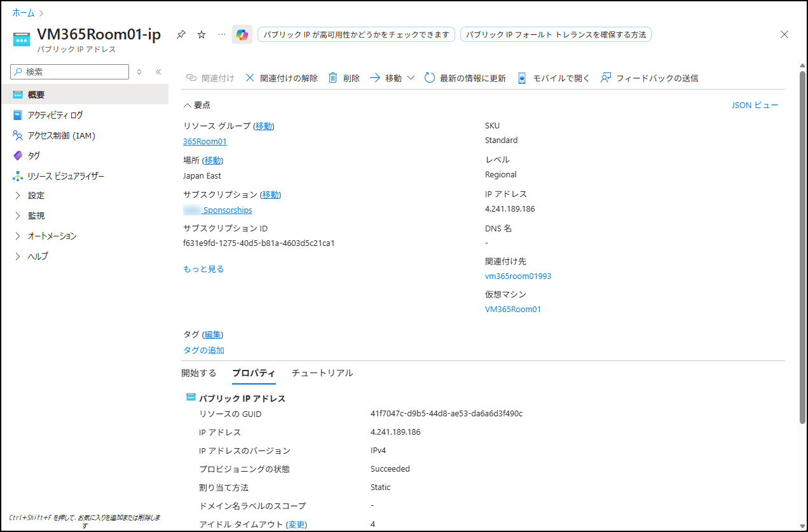Refresh with 最新の情報に更新 icon
The width and height of the screenshot is (808, 532).
[x=430, y=78]
